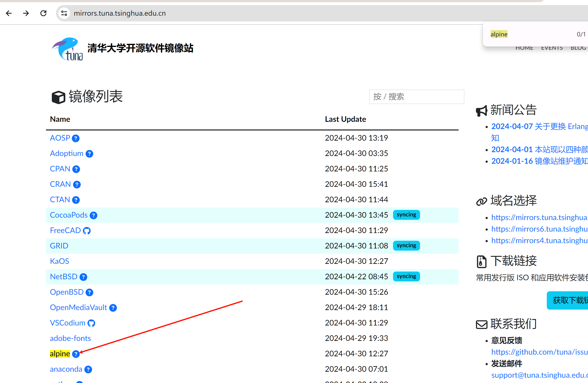Click the GitHub icon beside VSCodium
This screenshot has width=588, height=383.
pyautogui.click(x=91, y=323)
